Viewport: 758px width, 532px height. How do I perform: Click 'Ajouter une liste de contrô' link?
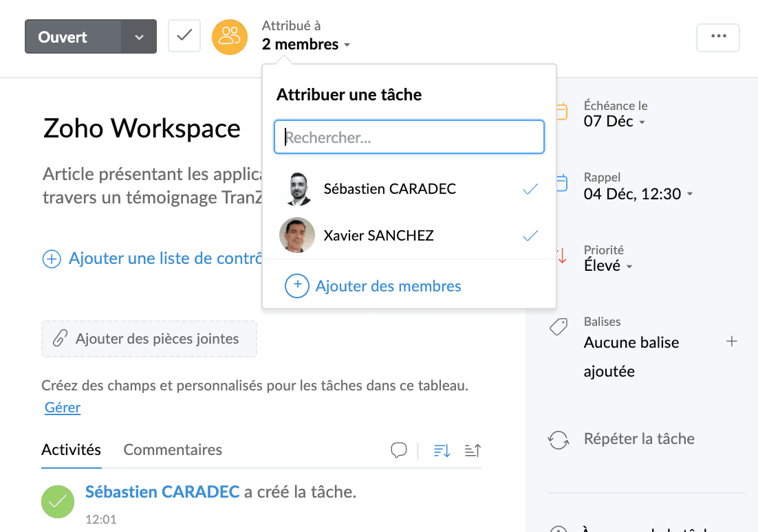[x=165, y=258]
